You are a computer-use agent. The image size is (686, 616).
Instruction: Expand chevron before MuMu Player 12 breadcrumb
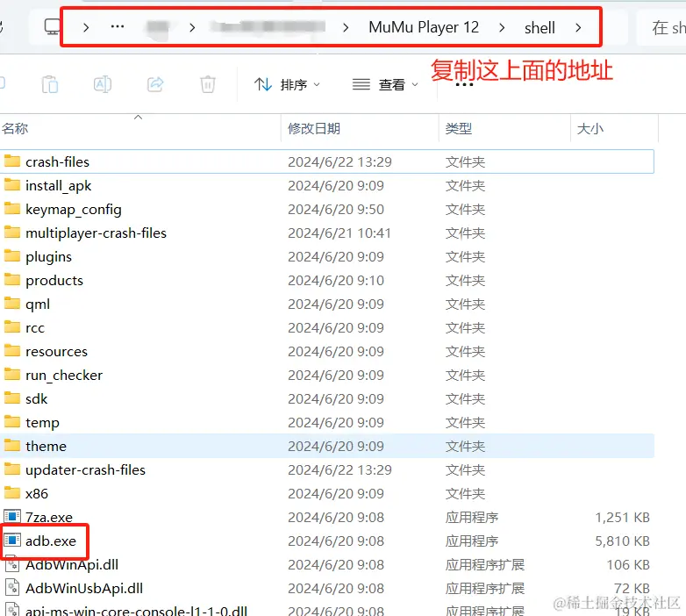tap(346, 27)
